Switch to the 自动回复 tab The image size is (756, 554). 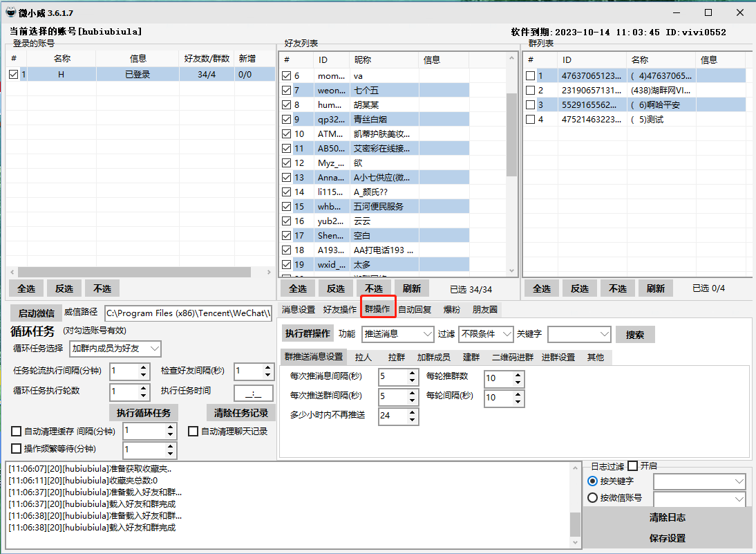click(415, 309)
